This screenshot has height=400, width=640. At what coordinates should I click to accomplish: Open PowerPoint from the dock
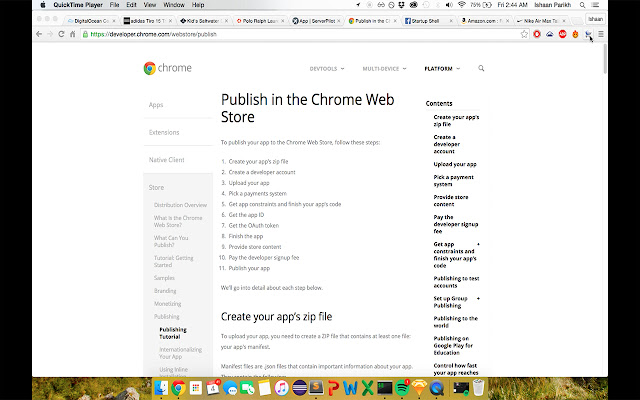point(333,388)
